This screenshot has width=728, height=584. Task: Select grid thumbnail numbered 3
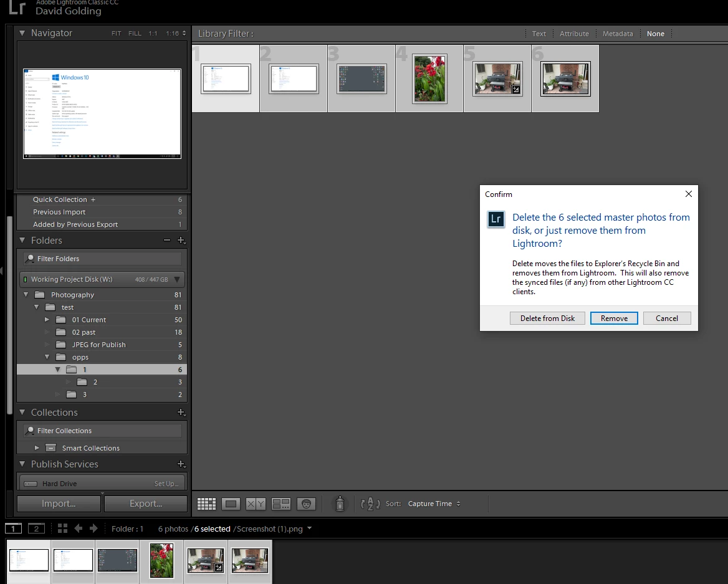pyautogui.click(x=362, y=79)
